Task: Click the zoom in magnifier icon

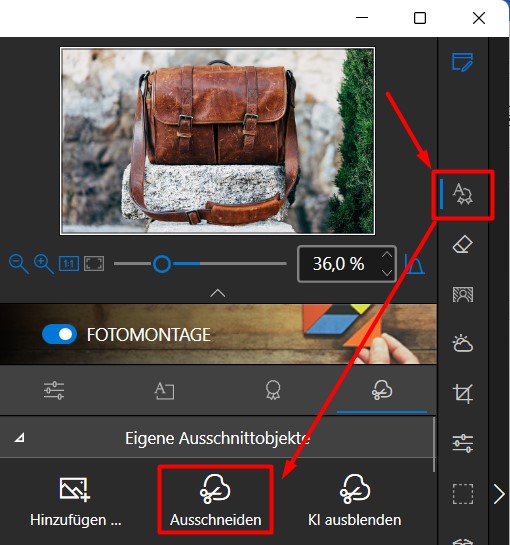Action: (43, 264)
